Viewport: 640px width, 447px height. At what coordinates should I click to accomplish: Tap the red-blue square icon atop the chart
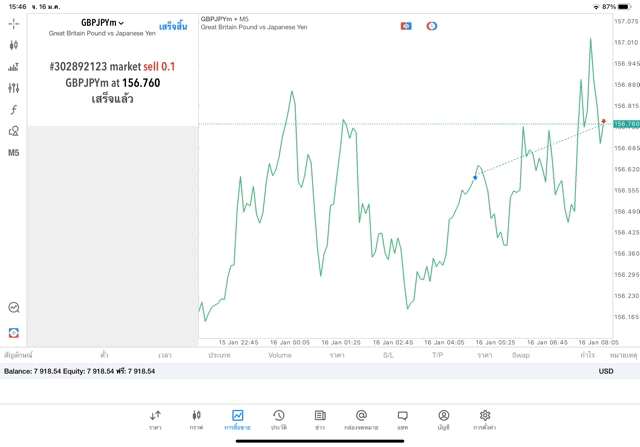406,26
